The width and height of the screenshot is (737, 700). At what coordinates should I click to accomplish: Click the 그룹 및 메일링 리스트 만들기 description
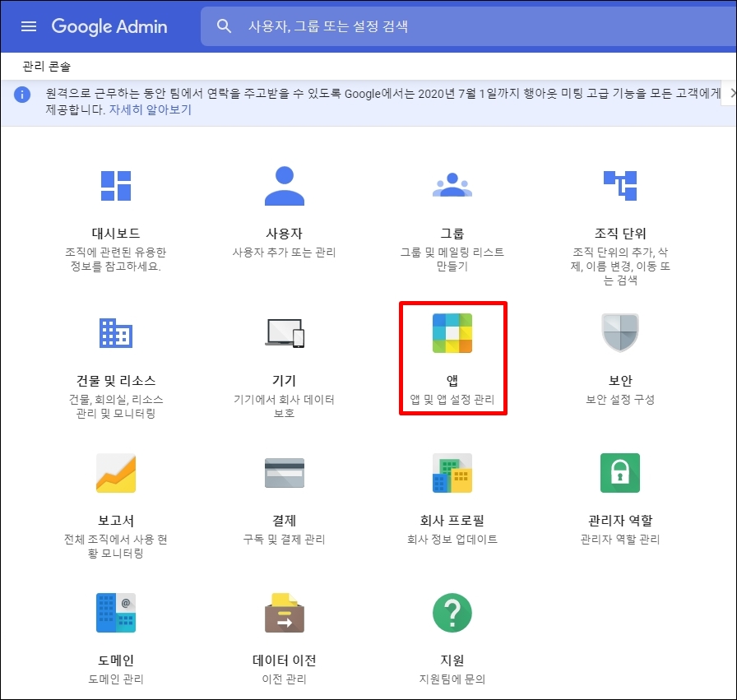click(452, 259)
